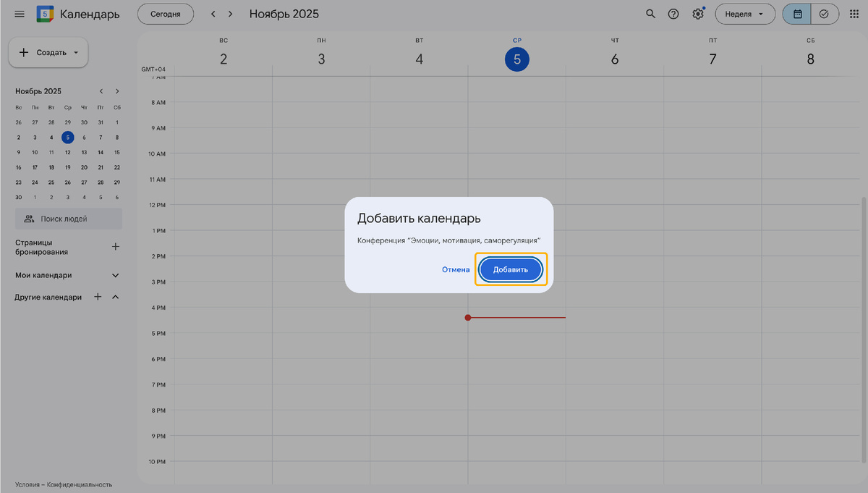
Task: Go to next week arrow in header
Action: tap(230, 14)
